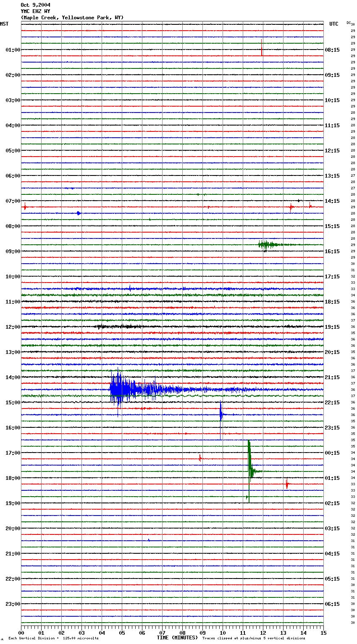Click the "Each Vertical Division = 125.00 microvolts" note
357x644 pixels.
click(53, 639)
